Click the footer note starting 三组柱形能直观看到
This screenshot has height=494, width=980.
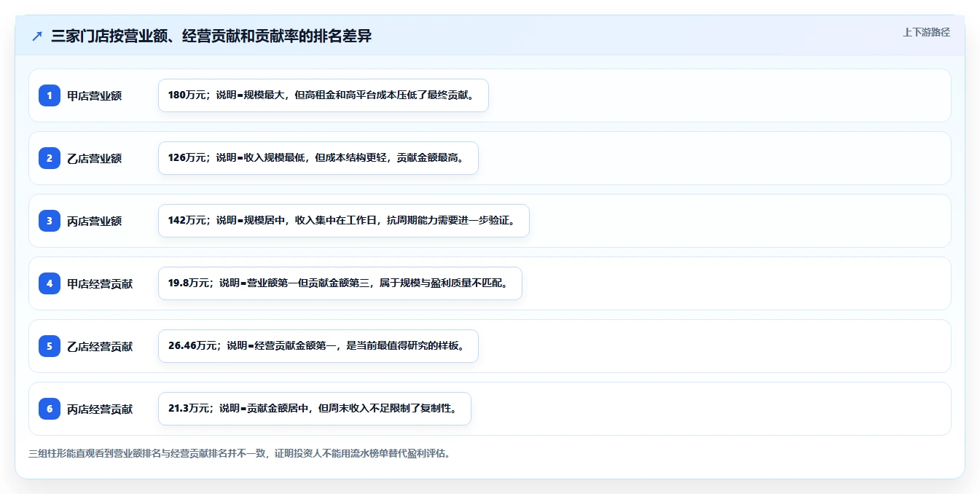(x=240, y=454)
